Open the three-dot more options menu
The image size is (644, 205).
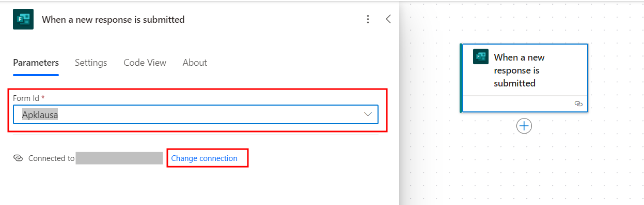coord(368,19)
